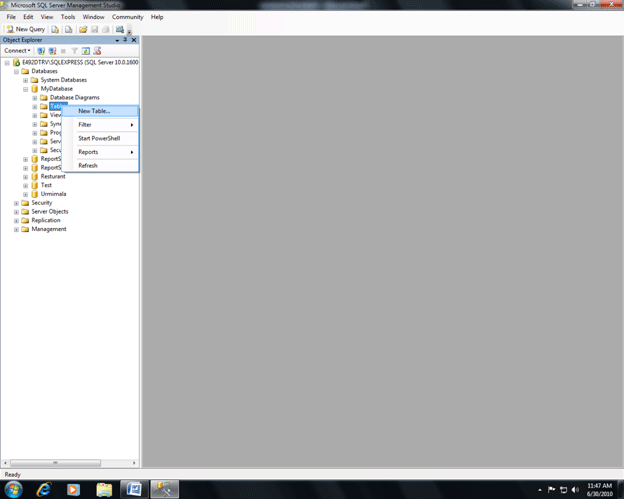Open the View menu
624x499 pixels.
tap(47, 17)
